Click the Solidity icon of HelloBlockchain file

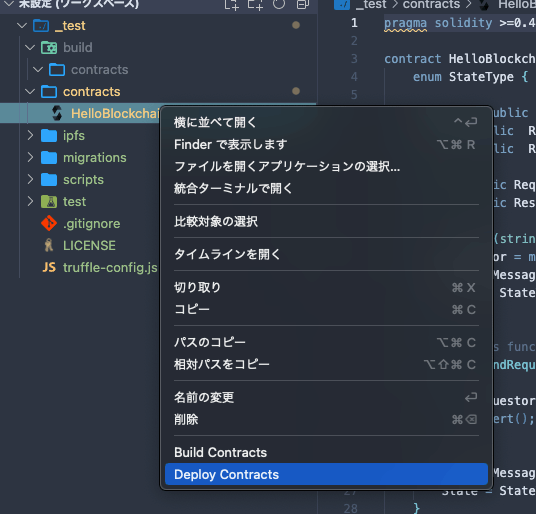pyautogui.click(x=57, y=113)
